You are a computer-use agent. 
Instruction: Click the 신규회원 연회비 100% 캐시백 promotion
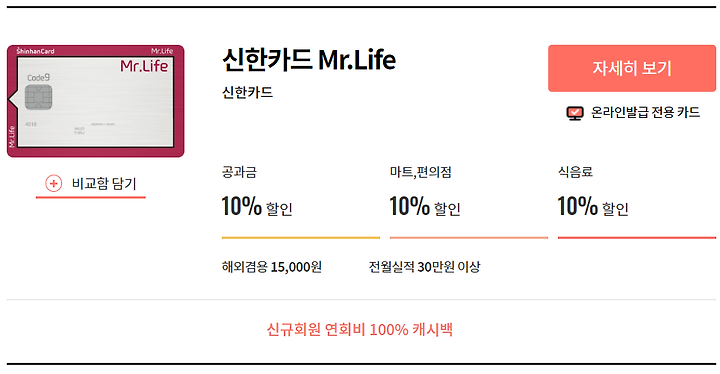click(x=360, y=329)
